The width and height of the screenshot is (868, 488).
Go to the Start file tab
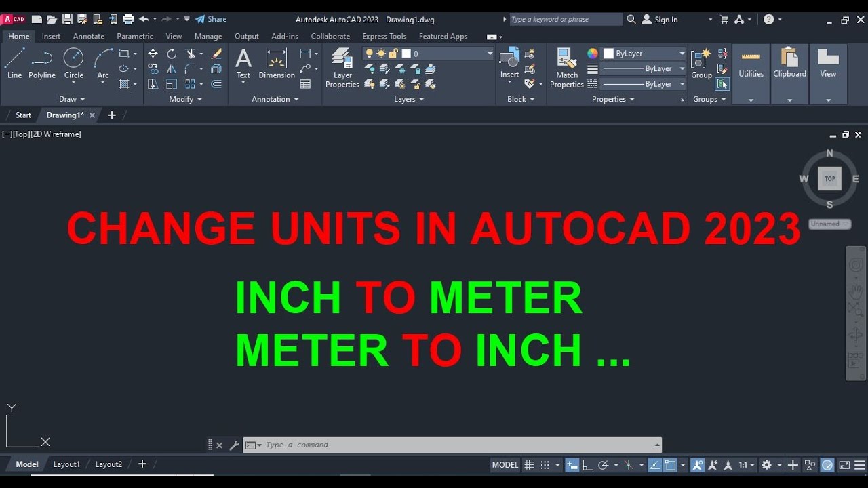[x=24, y=115]
